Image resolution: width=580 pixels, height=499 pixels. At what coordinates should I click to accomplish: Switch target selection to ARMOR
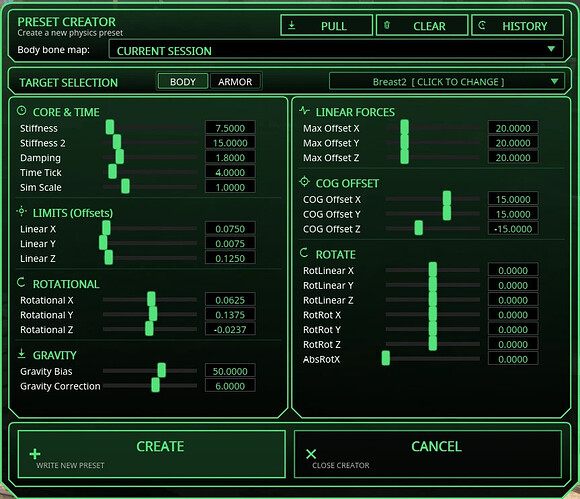235,82
